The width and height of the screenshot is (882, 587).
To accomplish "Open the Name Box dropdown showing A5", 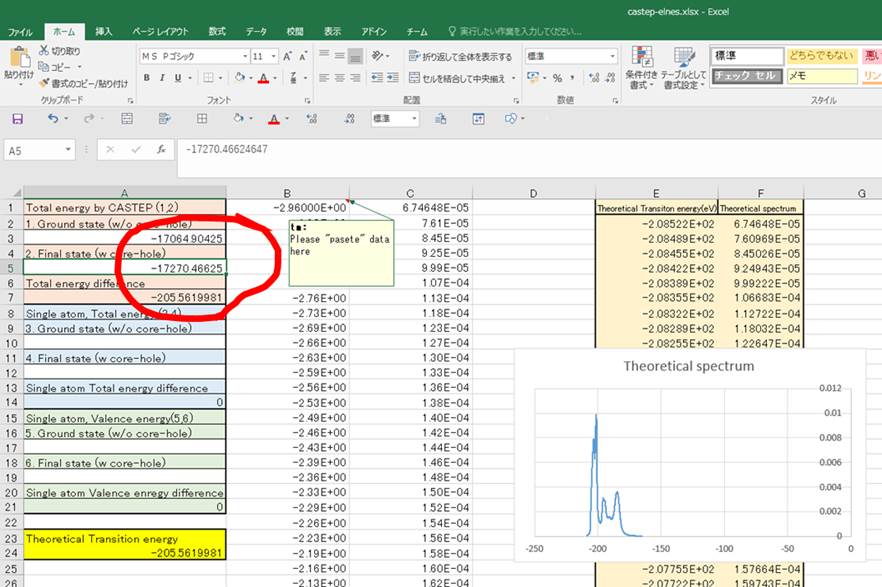I will pyautogui.click(x=68, y=150).
